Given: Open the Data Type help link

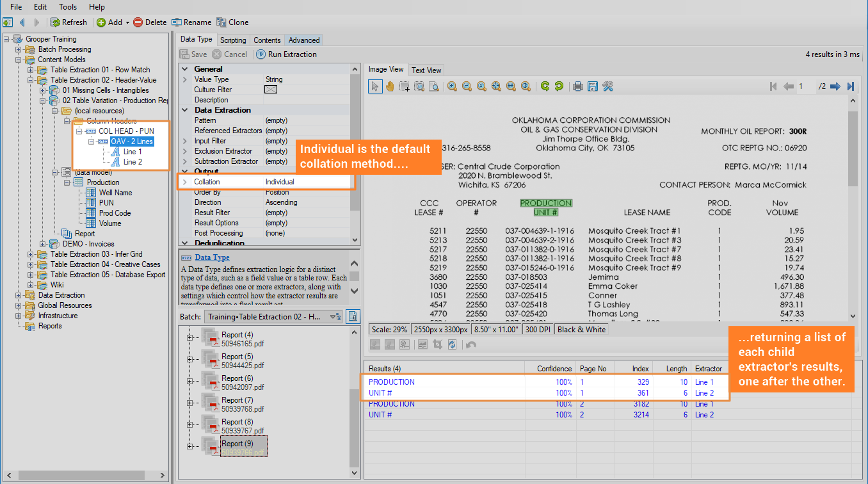Looking at the screenshot, I should coord(212,257).
